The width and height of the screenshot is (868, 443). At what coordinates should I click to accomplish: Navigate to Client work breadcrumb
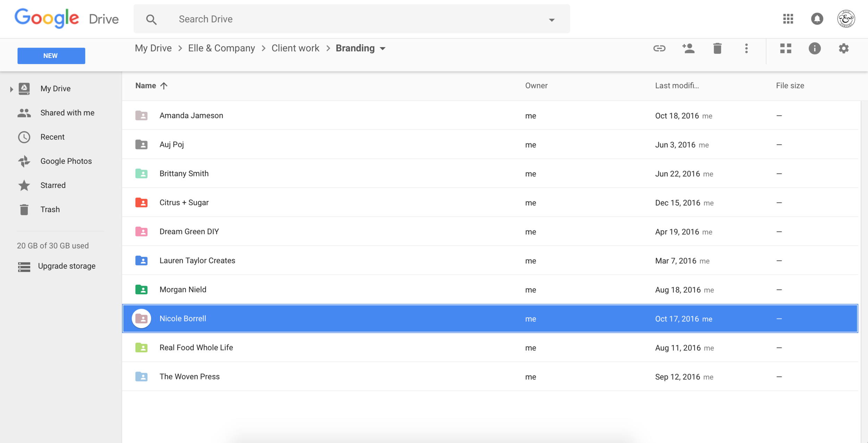pos(295,48)
